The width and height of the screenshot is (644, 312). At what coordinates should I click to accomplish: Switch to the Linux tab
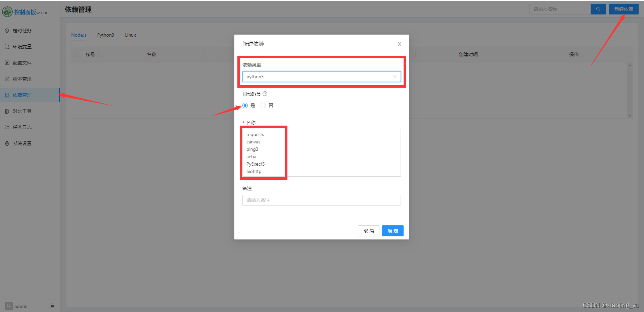[x=130, y=35]
